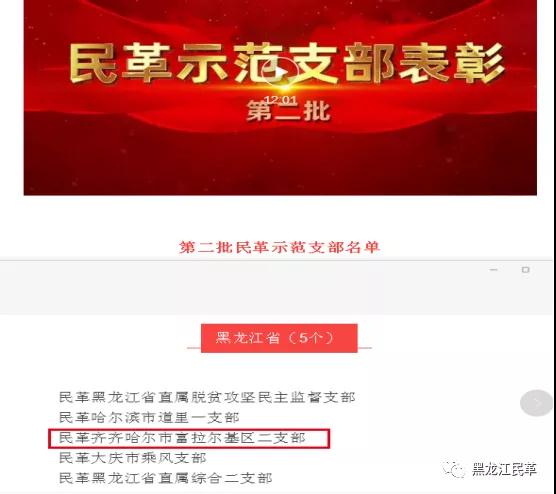
Task: Select the red heading 第二批民革示范支部名单
Action: click(280, 247)
